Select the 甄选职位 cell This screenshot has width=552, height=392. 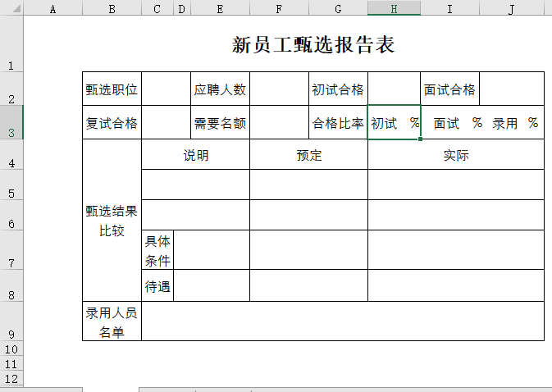[x=112, y=89]
